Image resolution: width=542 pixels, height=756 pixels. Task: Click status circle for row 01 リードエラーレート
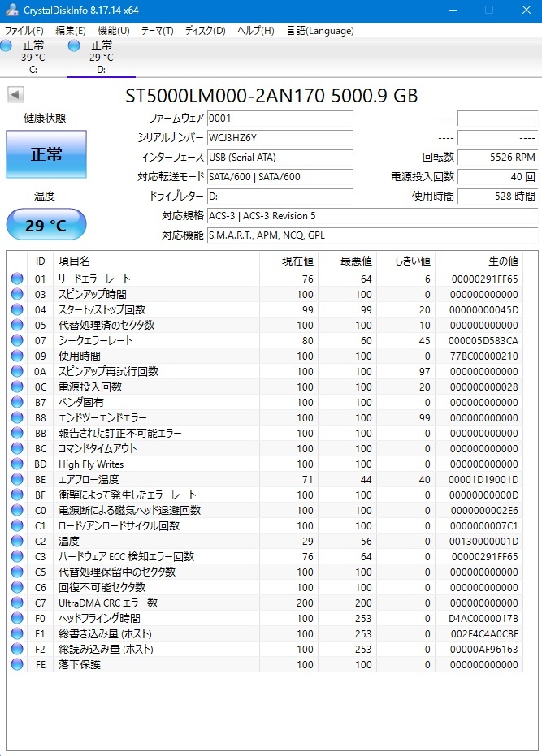(x=17, y=279)
